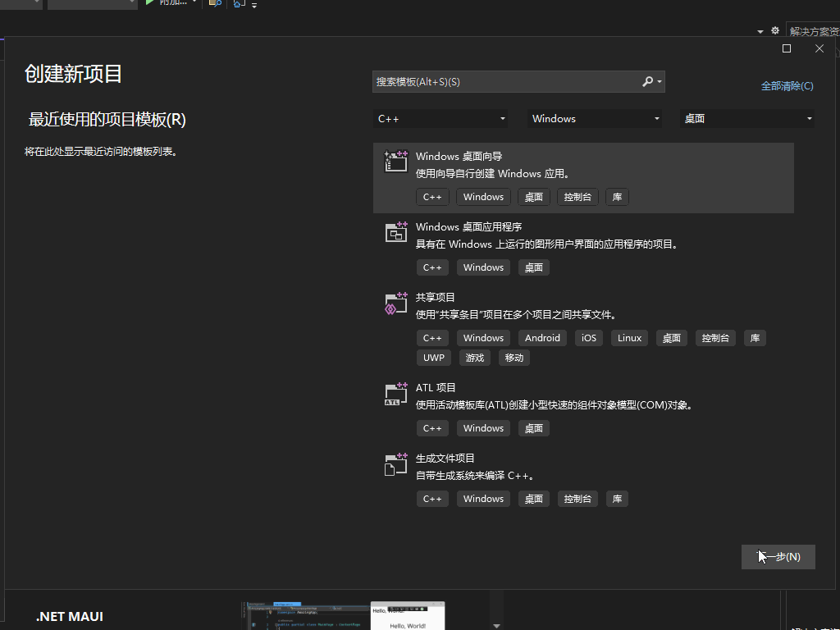Click the 全部清除(C) link
Screen dimensions: 840x630
click(x=787, y=85)
